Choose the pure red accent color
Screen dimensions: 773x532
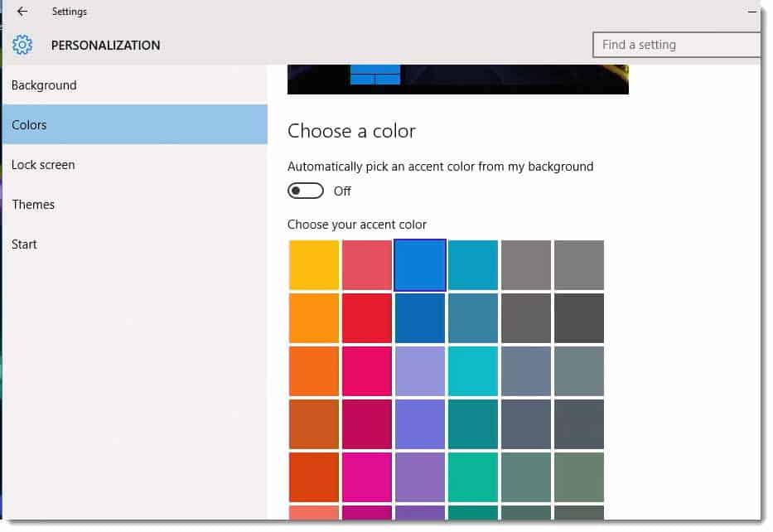coord(367,318)
